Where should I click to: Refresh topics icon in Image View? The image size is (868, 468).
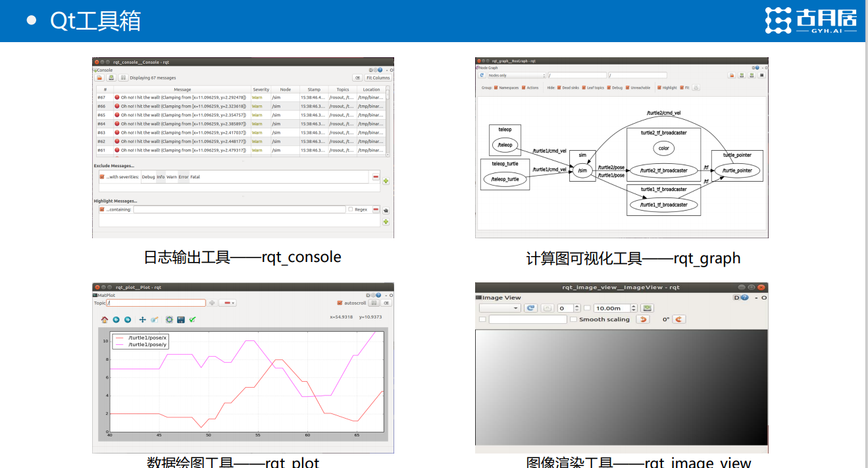click(x=530, y=308)
